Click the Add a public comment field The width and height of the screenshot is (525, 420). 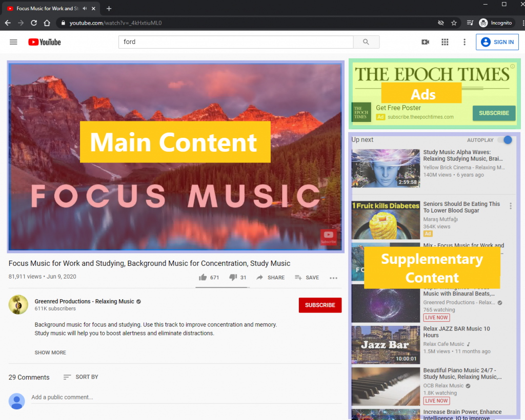click(186, 397)
